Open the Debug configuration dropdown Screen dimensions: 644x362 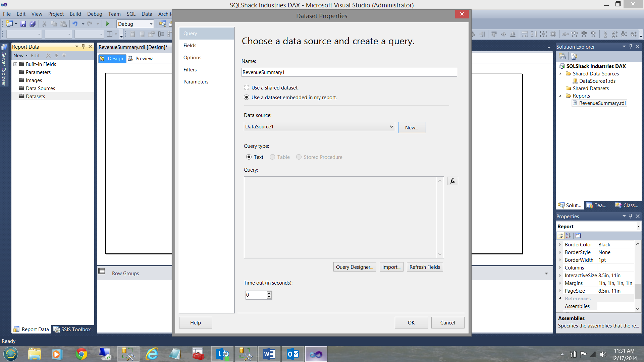point(151,24)
